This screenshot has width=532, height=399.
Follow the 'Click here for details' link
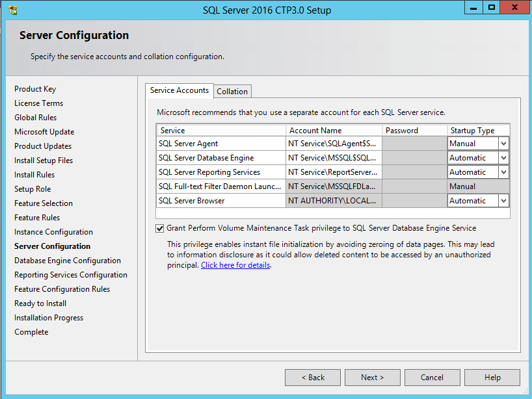(x=235, y=265)
